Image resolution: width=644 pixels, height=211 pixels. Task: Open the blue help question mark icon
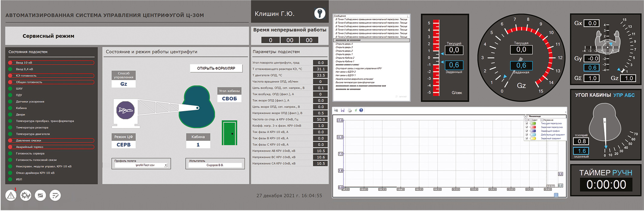point(361,110)
